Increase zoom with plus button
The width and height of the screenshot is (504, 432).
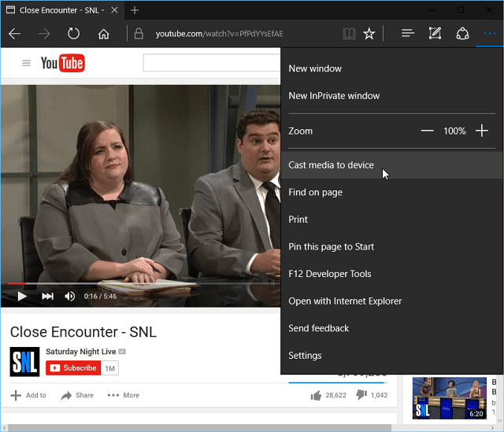coord(482,131)
